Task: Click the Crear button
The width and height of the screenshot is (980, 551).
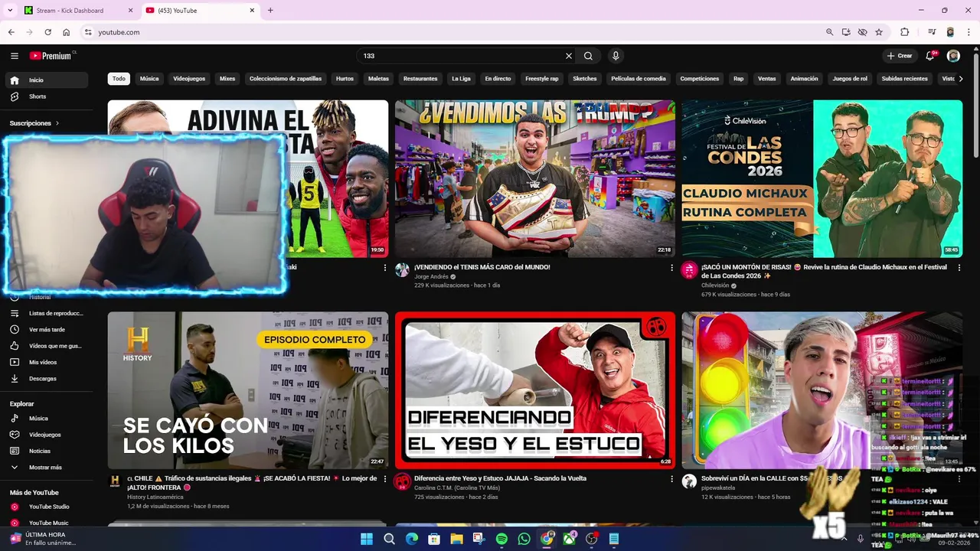Action: 900,56
